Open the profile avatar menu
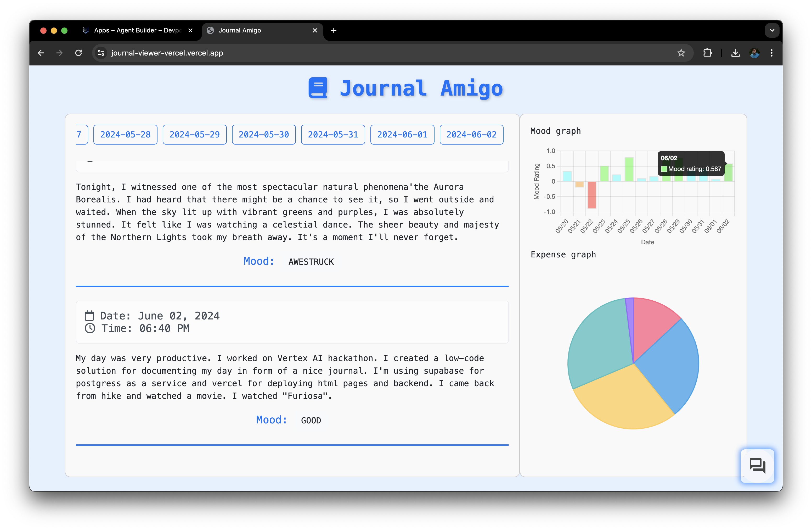The image size is (812, 530). pyautogui.click(x=754, y=53)
